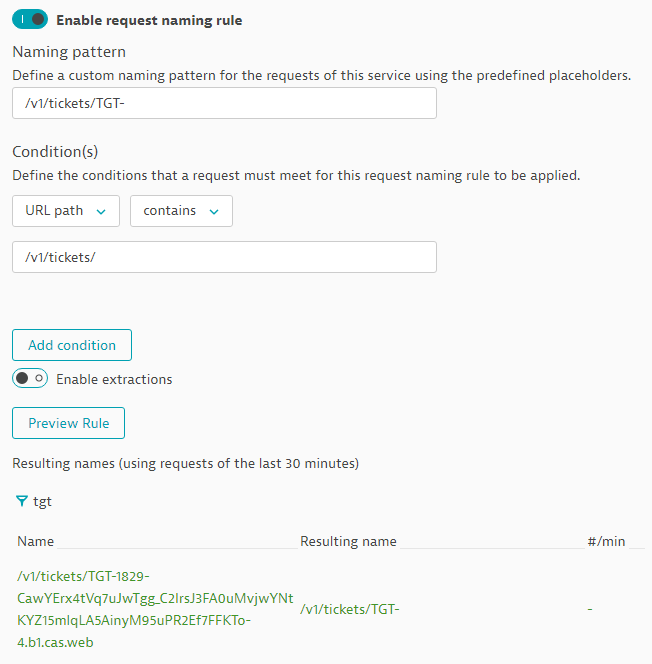Toggle off Enable request naming rule switch
Viewport: 652px width, 664px height.
pyautogui.click(x=30, y=19)
